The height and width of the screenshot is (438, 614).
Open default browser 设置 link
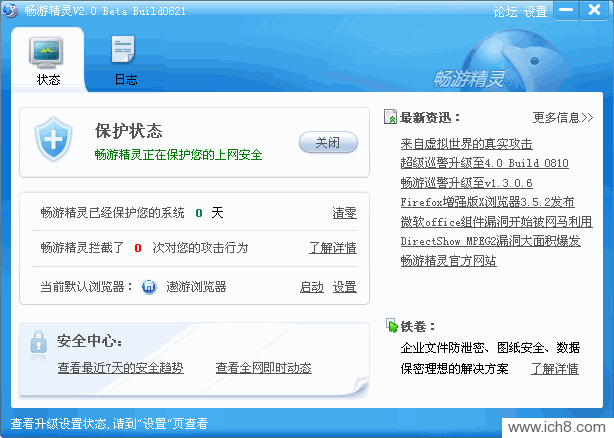tap(345, 287)
